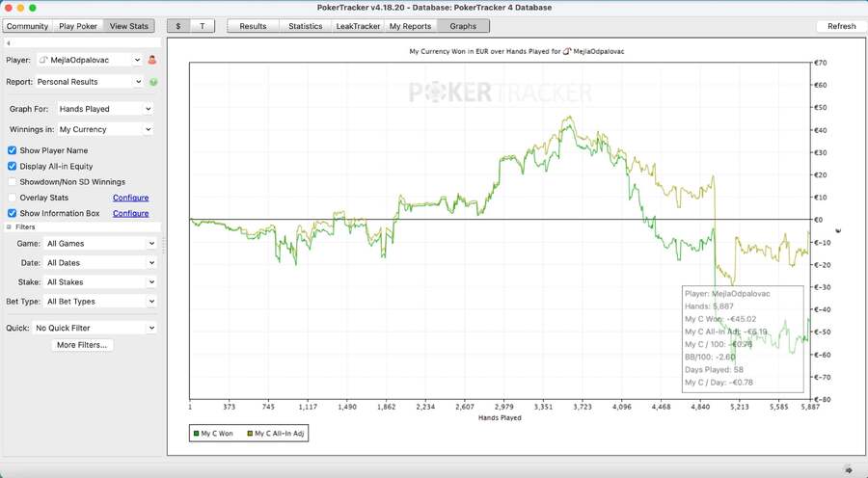Enable Showdown/Non SD Winnings checkbox
868x478 pixels.
point(13,181)
